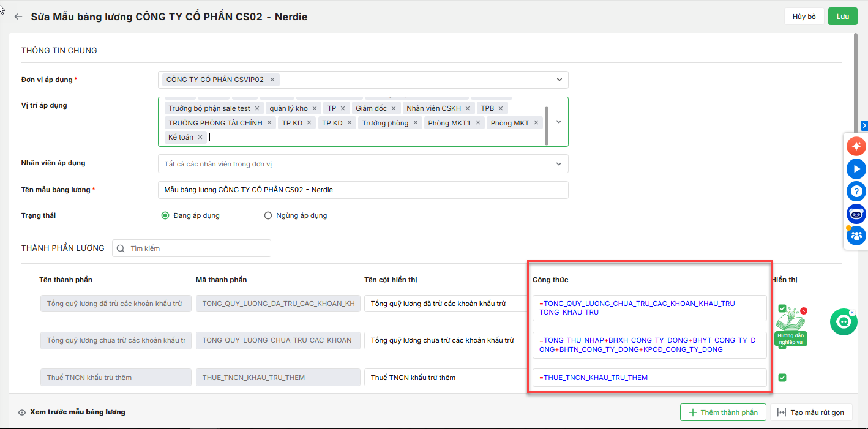Open the community people icon
This screenshot has width=868, height=429.
tap(856, 235)
